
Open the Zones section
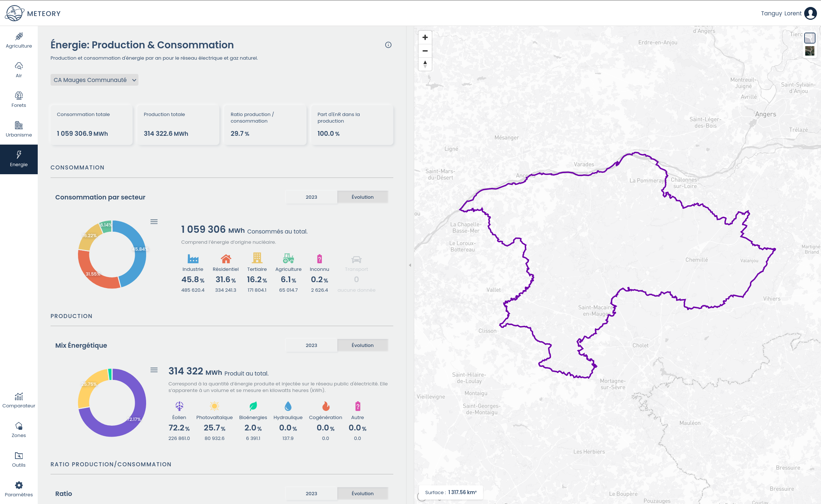(x=19, y=430)
